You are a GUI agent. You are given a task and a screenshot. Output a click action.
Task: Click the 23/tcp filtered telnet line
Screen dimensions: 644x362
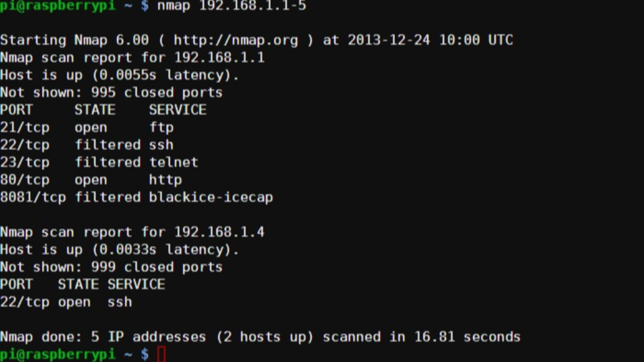(x=99, y=162)
